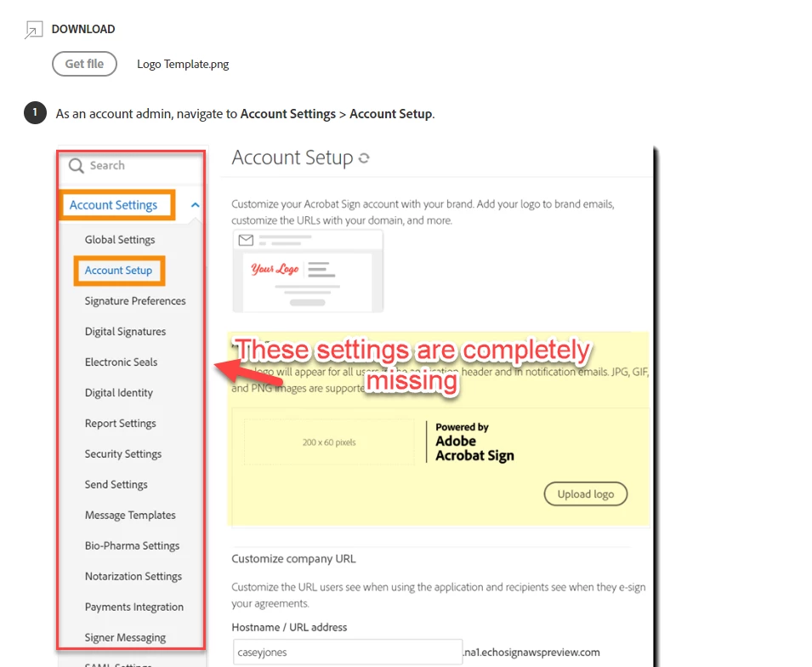
Task: Select Account Setup in sidebar
Action: [118, 271]
